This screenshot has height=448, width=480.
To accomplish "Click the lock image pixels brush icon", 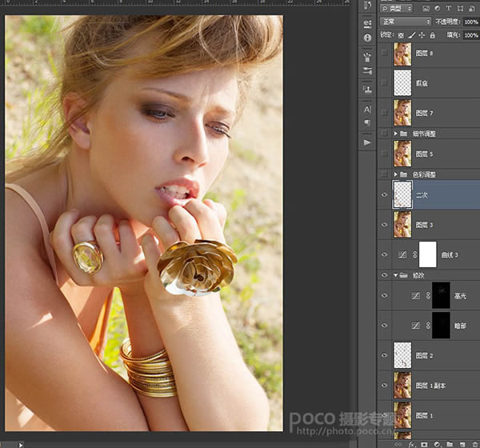I will (x=411, y=35).
